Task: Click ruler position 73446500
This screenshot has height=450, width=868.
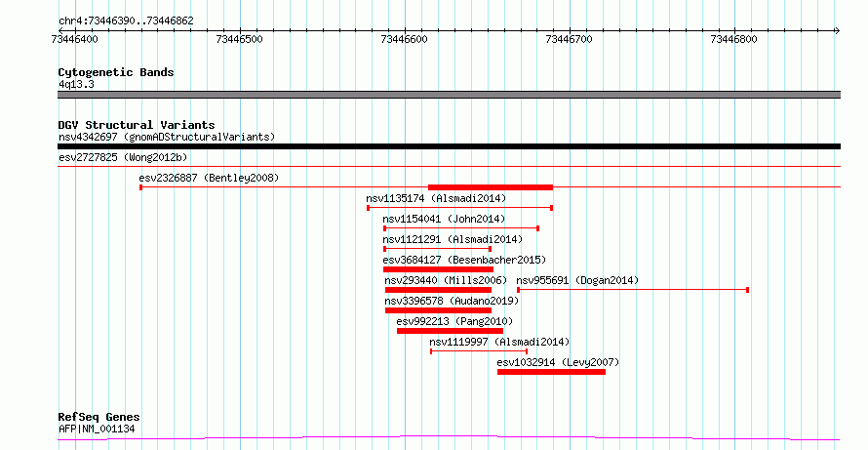Action: (x=240, y=39)
